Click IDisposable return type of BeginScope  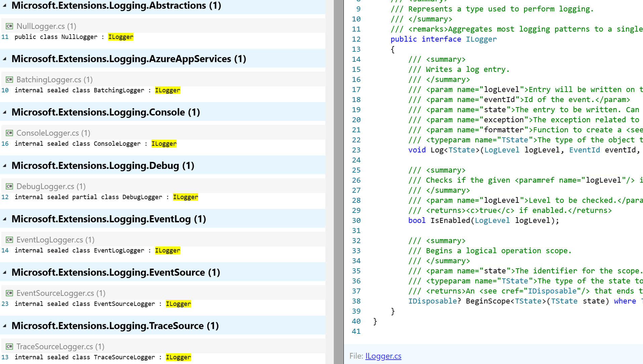tap(432, 301)
